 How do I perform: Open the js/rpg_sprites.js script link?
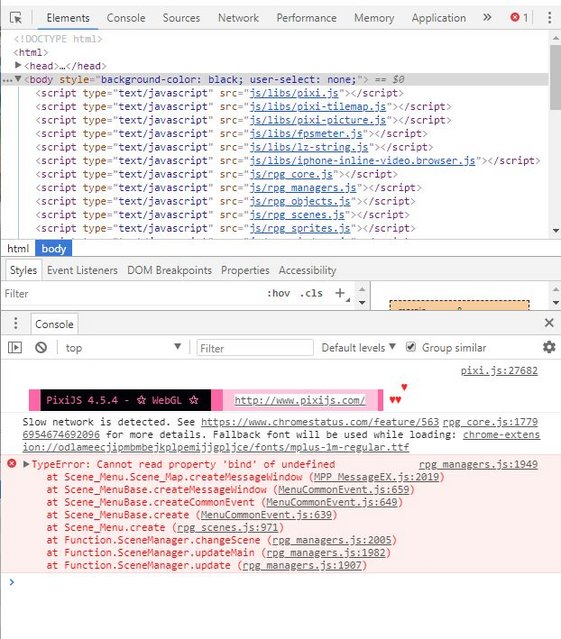point(300,228)
